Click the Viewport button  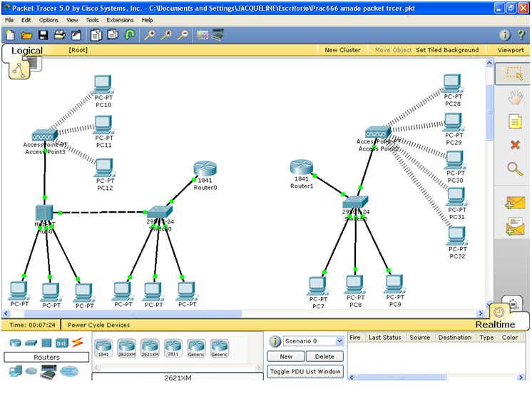click(x=511, y=50)
